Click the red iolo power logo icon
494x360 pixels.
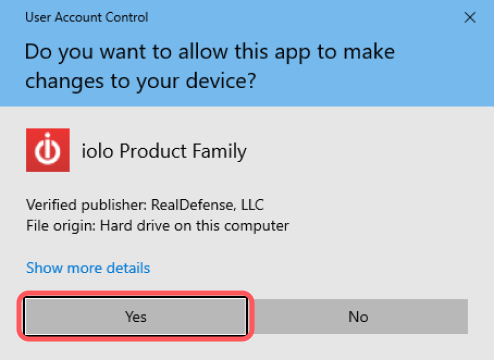click(x=48, y=150)
